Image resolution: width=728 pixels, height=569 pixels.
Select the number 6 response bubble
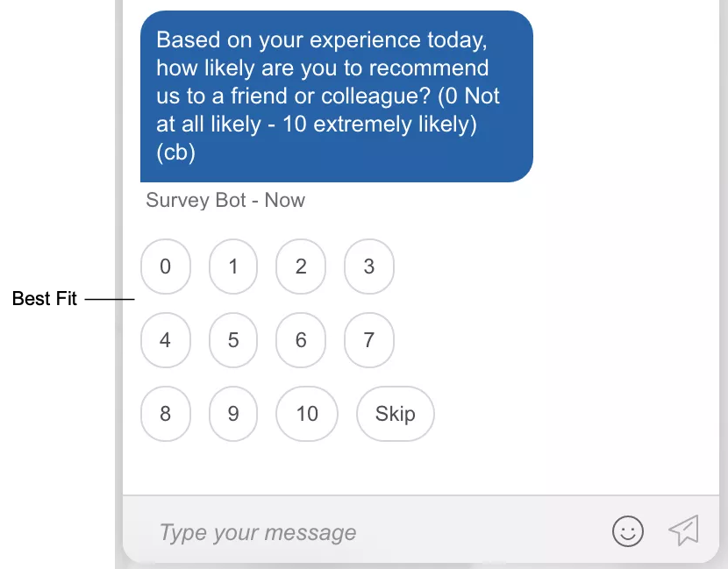[x=301, y=340]
